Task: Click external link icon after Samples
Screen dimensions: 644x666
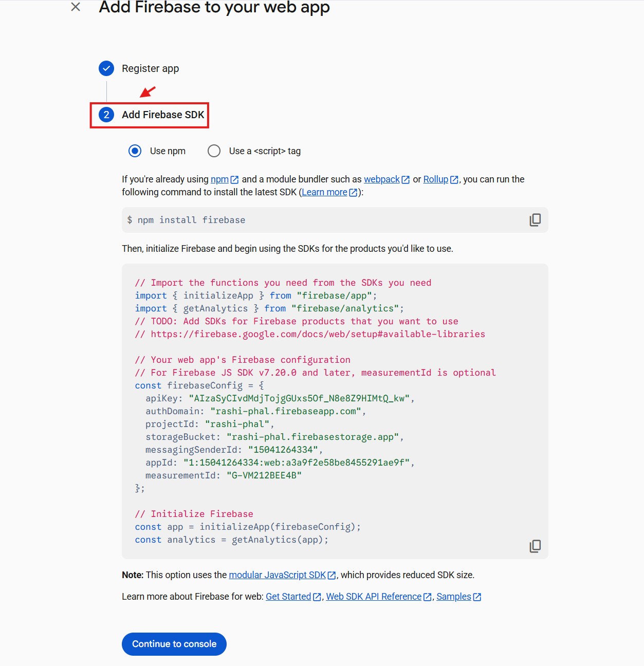Action: point(477,597)
